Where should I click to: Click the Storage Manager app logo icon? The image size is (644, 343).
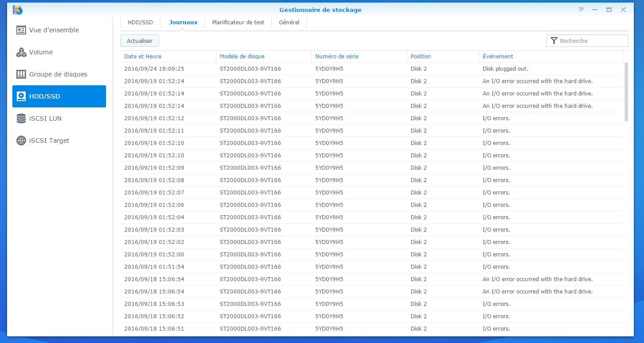[18, 10]
